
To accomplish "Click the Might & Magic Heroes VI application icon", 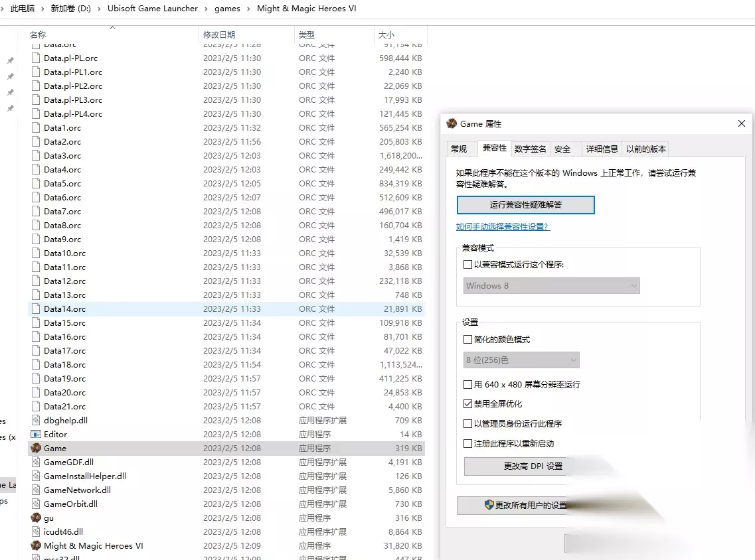I will coord(36,545).
